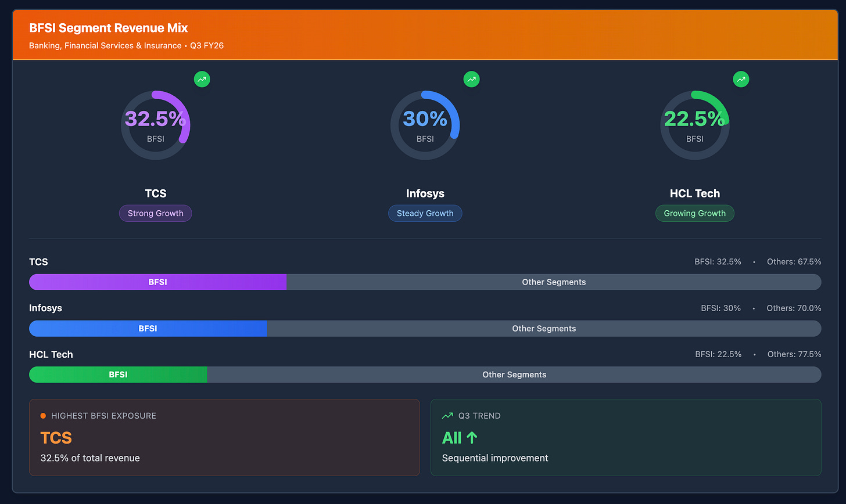The height and width of the screenshot is (504, 846).
Task: Click the BFSI Segment Revenue Mix title
Action: (x=109, y=28)
